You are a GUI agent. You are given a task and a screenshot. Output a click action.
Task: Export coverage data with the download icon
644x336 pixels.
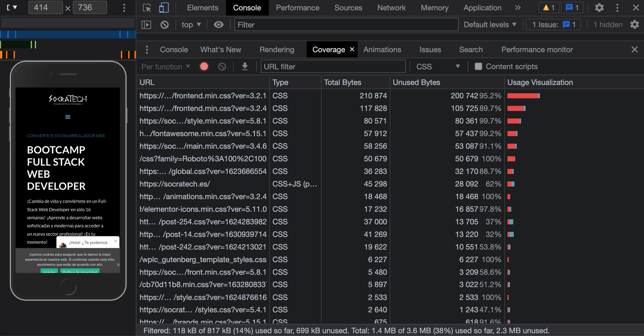[x=245, y=66]
